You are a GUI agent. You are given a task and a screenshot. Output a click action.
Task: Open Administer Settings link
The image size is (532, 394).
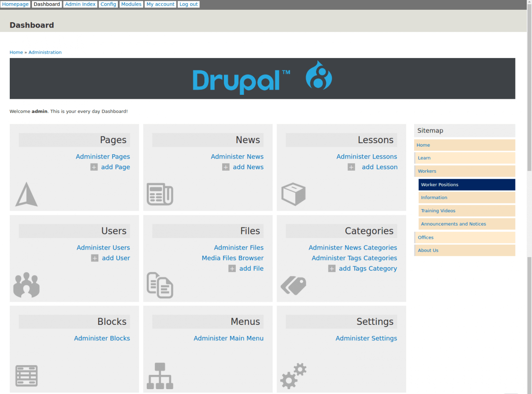point(366,338)
